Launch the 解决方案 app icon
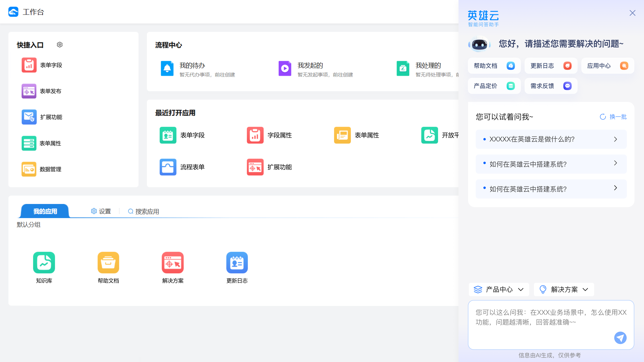Screen dimensions: 644x362 click(173, 263)
